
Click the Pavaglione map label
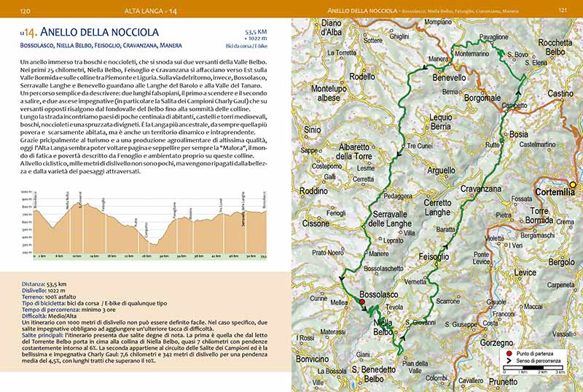click(494, 37)
